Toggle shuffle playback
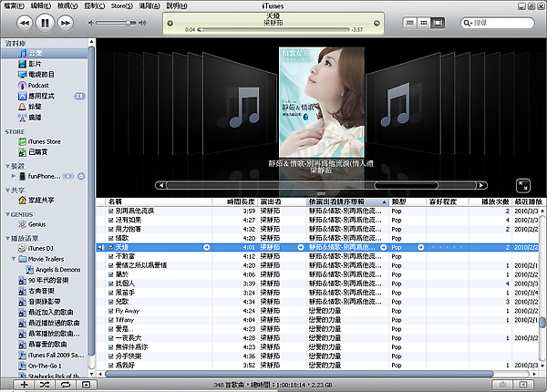Image resolution: width=547 pixels, height=392 pixels. 45,385
